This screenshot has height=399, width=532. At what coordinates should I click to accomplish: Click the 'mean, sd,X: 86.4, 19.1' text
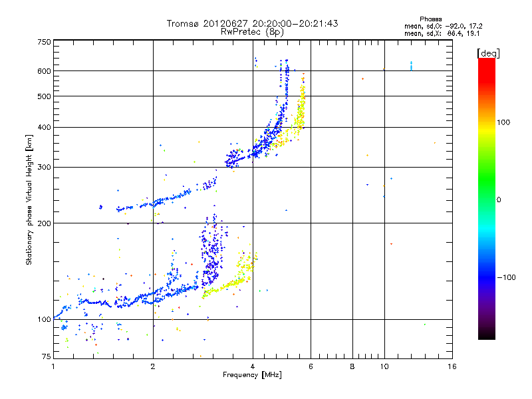(442, 33)
